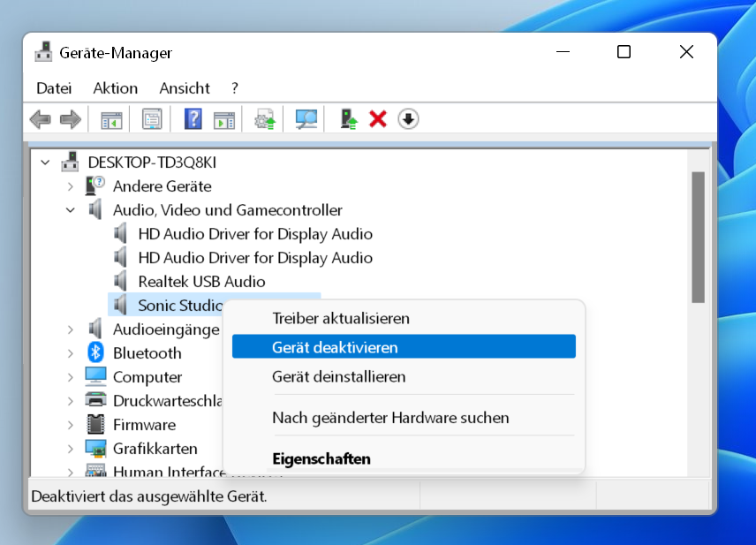The width and height of the screenshot is (756, 545).
Task: Click the red X uninstall device icon
Action: tap(378, 118)
